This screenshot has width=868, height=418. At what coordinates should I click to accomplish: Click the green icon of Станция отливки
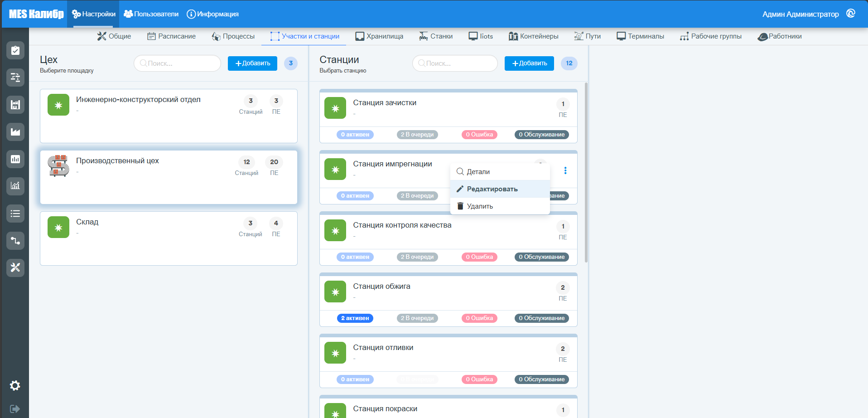pyautogui.click(x=335, y=353)
